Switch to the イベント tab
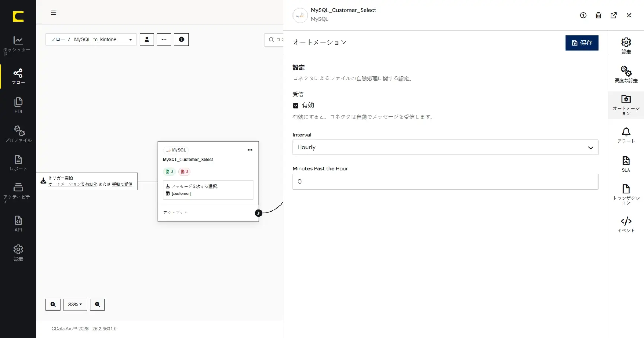This screenshot has width=644, height=338. point(626,225)
